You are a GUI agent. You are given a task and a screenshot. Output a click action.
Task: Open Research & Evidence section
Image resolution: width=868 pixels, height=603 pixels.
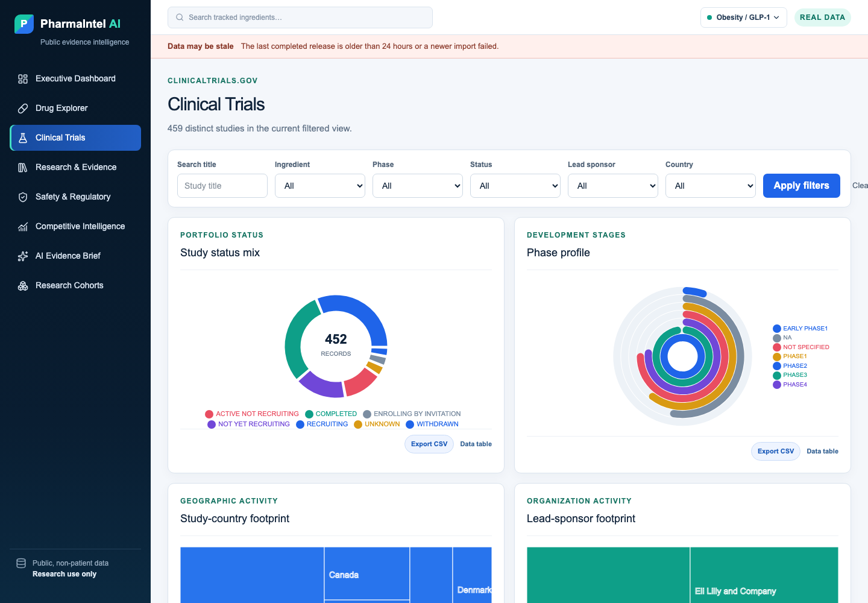(75, 167)
